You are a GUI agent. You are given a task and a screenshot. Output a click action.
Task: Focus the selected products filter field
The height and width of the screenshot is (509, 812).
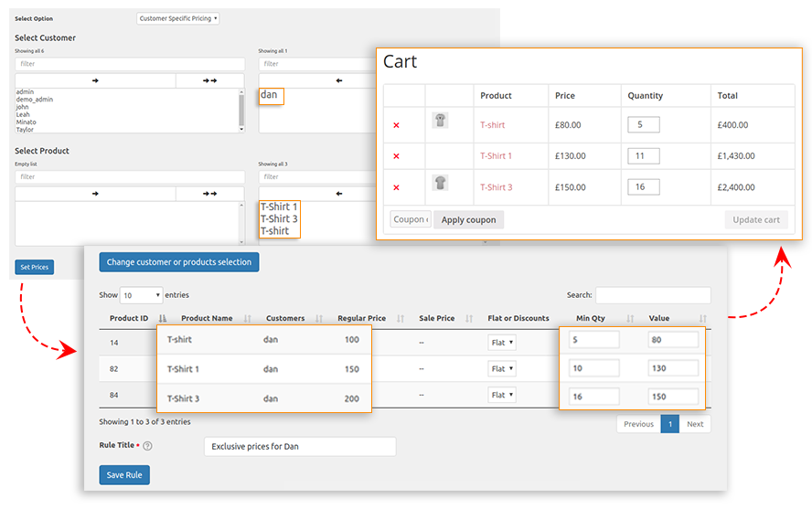[317, 177]
